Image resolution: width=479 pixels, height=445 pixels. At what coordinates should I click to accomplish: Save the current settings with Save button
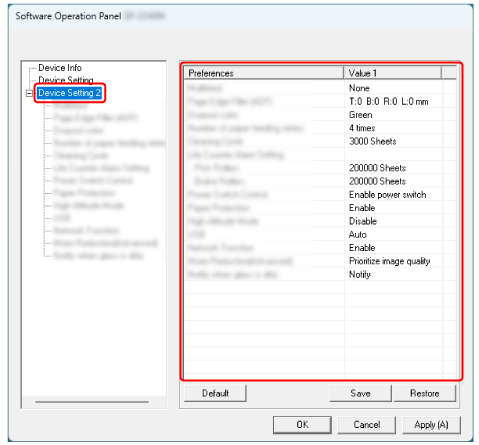tap(360, 393)
